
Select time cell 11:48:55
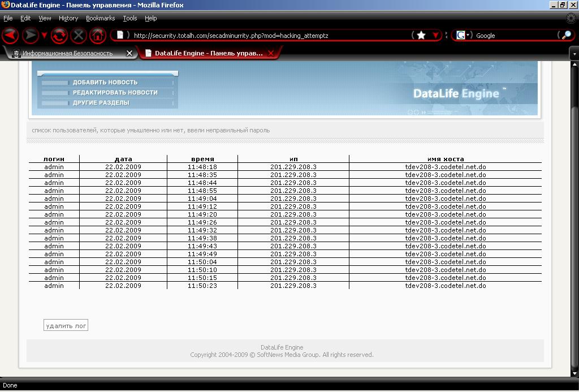(x=202, y=191)
